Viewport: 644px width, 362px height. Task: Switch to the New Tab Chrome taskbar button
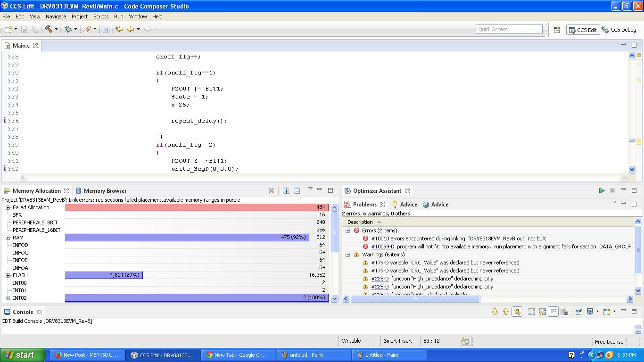(238, 355)
